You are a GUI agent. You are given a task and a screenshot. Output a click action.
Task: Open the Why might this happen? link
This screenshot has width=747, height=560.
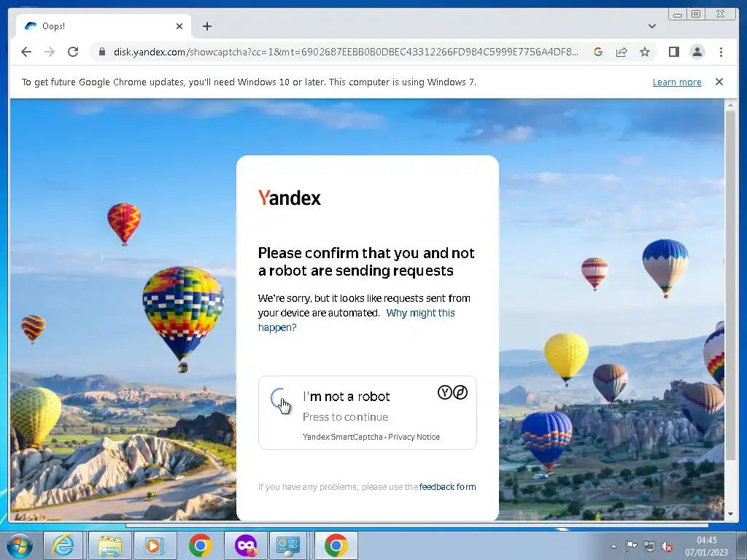coord(356,320)
